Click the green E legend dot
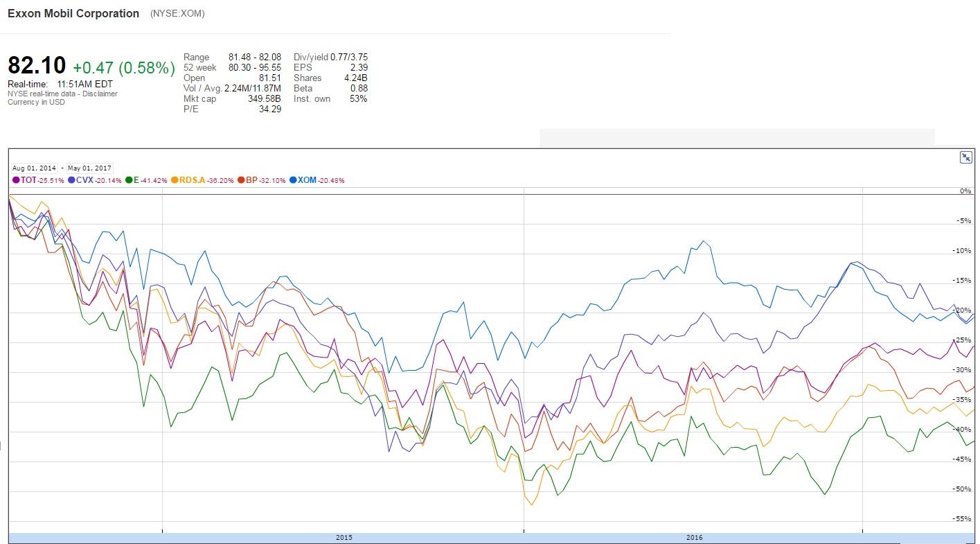This screenshot has height=544, width=980. (x=129, y=180)
